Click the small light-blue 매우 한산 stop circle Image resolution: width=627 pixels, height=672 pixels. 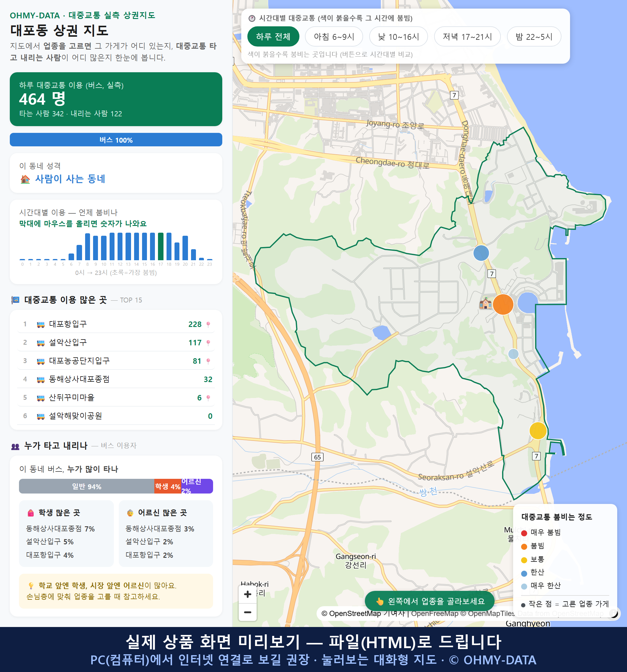[513, 354]
